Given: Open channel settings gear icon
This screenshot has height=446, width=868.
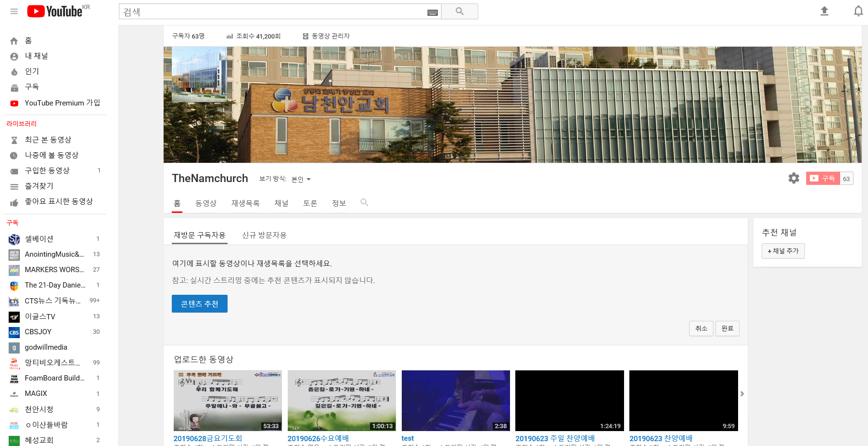Looking at the screenshot, I should (x=793, y=178).
